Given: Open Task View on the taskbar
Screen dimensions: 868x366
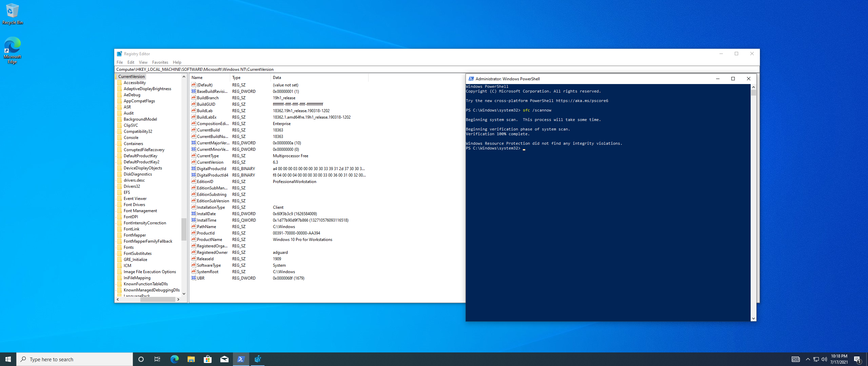Looking at the screenshot, I should [157, 359].
